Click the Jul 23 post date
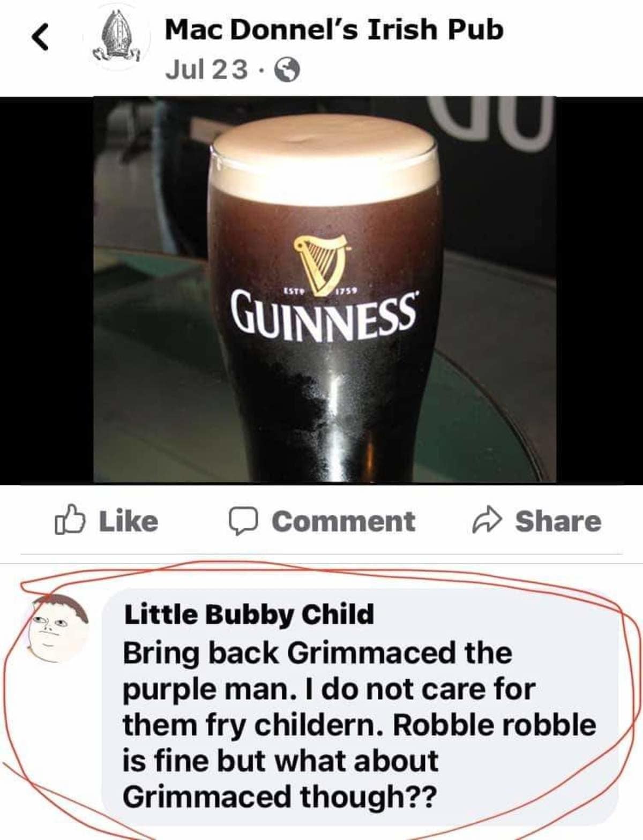This screenshot has height=840, width=643. point(207,69)
